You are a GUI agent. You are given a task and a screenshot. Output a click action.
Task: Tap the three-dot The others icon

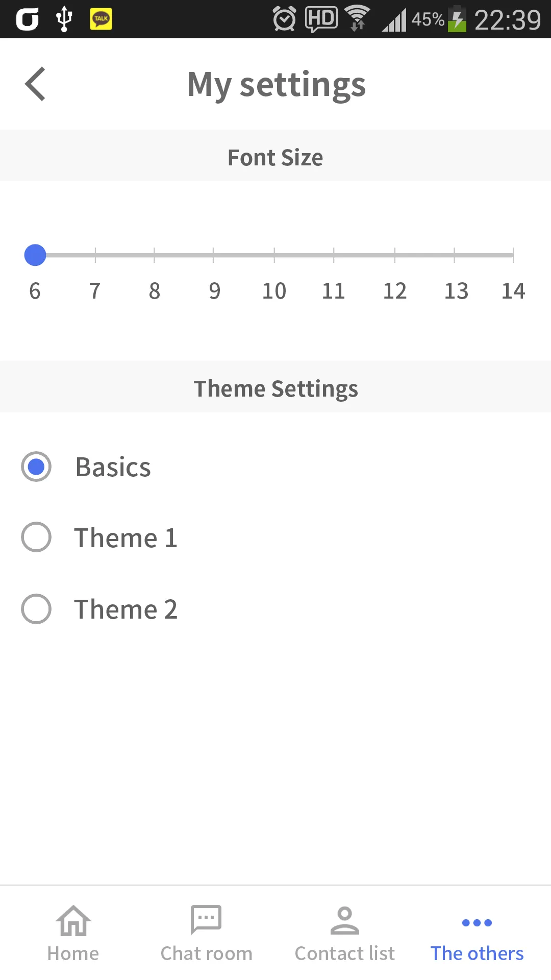coord(477,923)
